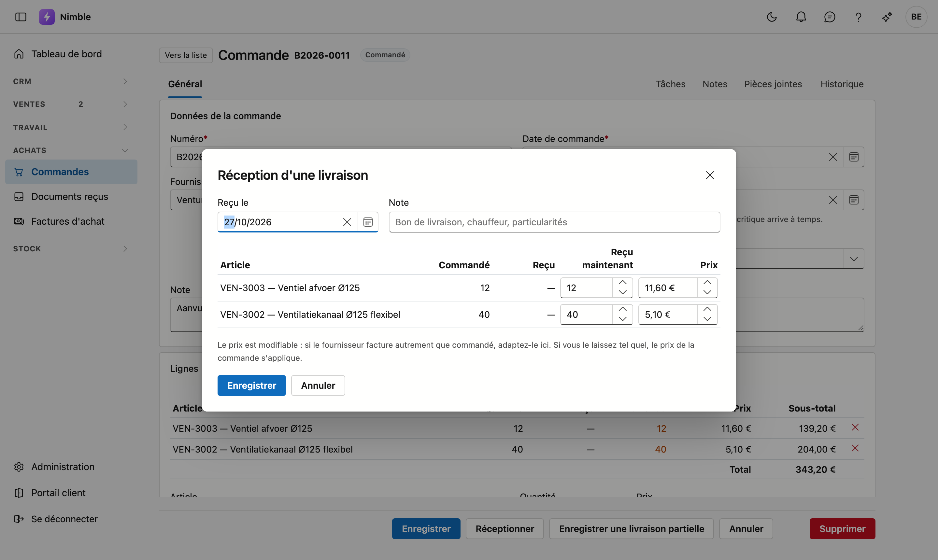Close the Réception d'une livraison dialog
This screenshot has height=560, width=938.
point(710,175)
